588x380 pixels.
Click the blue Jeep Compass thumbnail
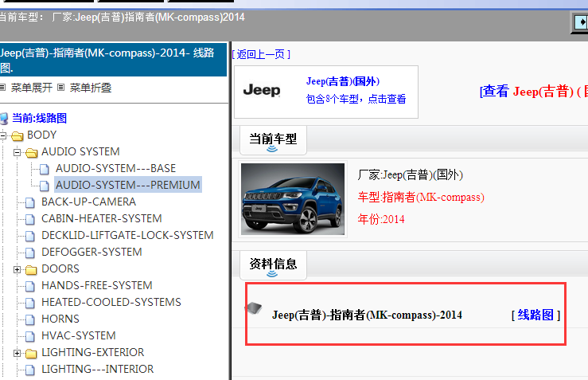pos(293,199)
